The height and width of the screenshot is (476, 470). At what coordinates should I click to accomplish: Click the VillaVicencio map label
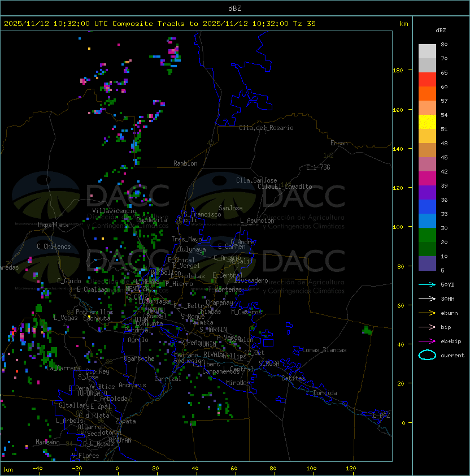[114, 211]
